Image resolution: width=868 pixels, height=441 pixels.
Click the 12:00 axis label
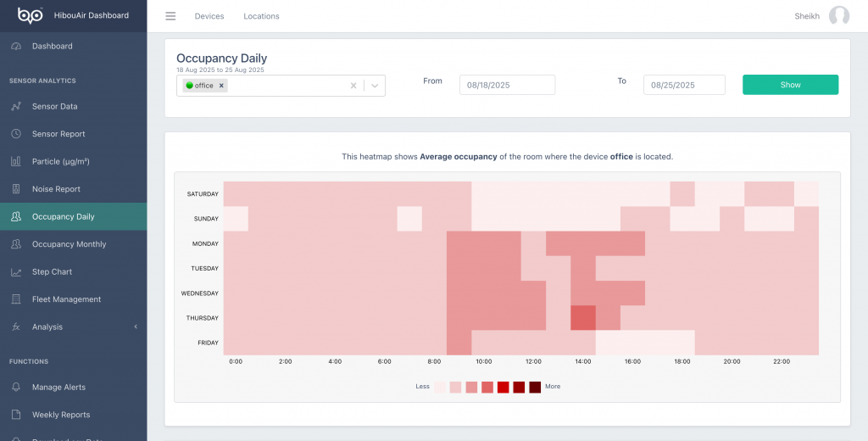tap(533, 362)
